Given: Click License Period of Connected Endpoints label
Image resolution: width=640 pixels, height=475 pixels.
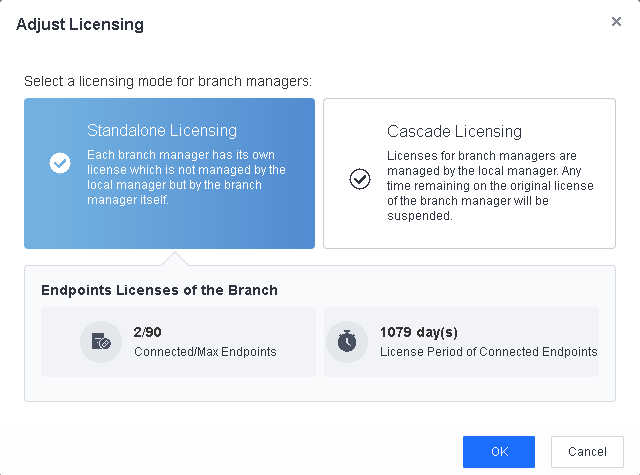Looking at the screenshot, I should [x=488, y=352].
